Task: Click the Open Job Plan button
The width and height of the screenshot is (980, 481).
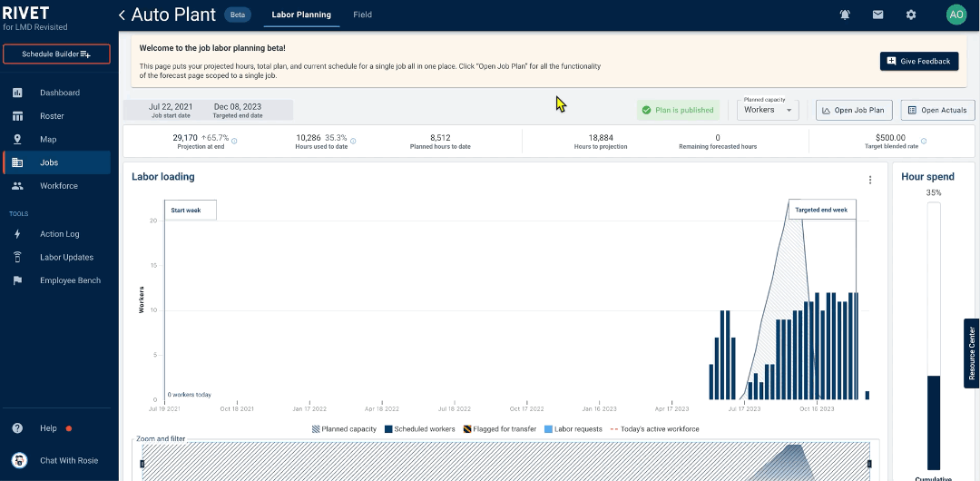Action: coord(853,110)
